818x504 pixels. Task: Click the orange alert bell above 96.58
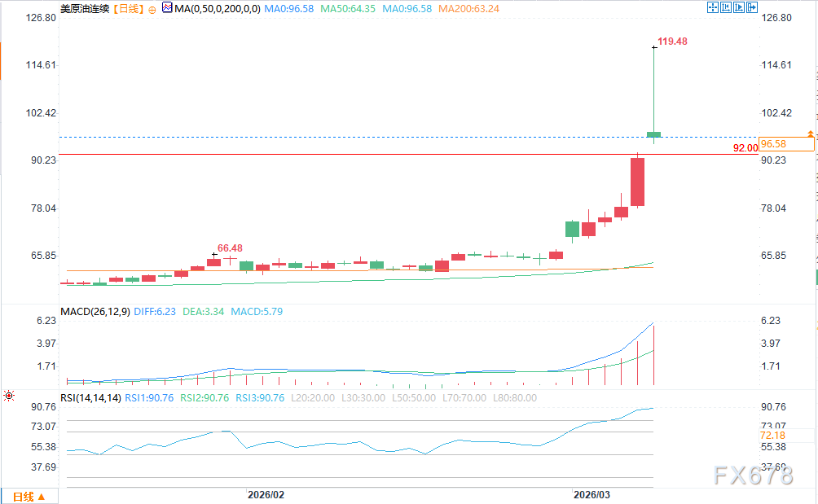[x=810, y=134]
